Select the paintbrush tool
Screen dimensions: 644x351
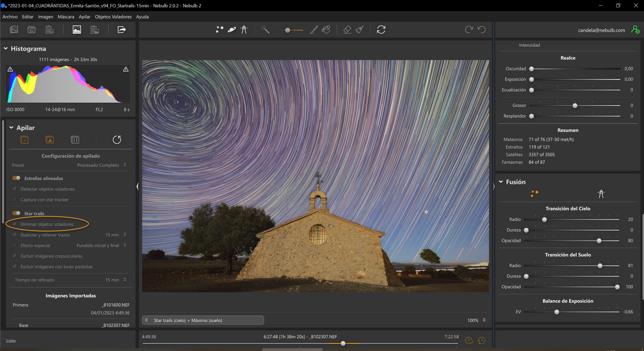point(314,30)
